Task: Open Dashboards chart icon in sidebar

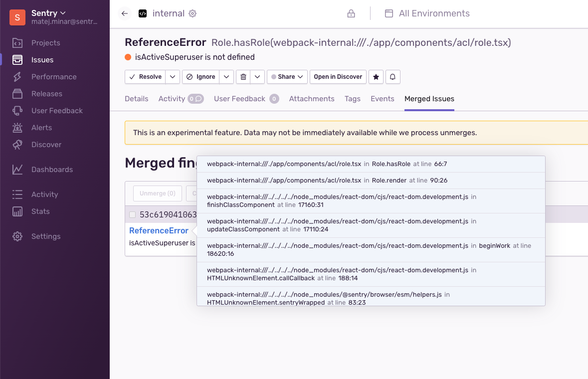Action: [x=17, y=170]
